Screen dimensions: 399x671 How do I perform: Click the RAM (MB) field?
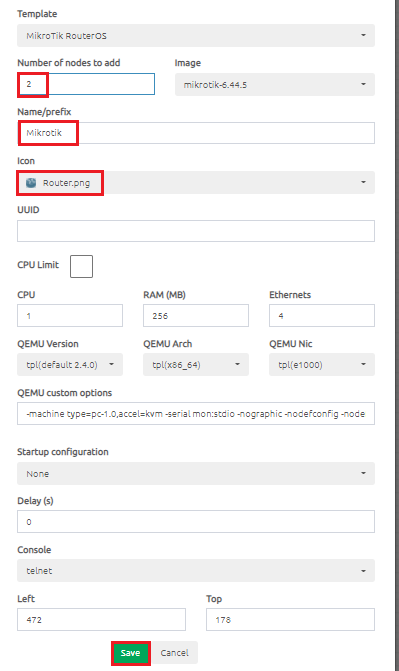196,316
